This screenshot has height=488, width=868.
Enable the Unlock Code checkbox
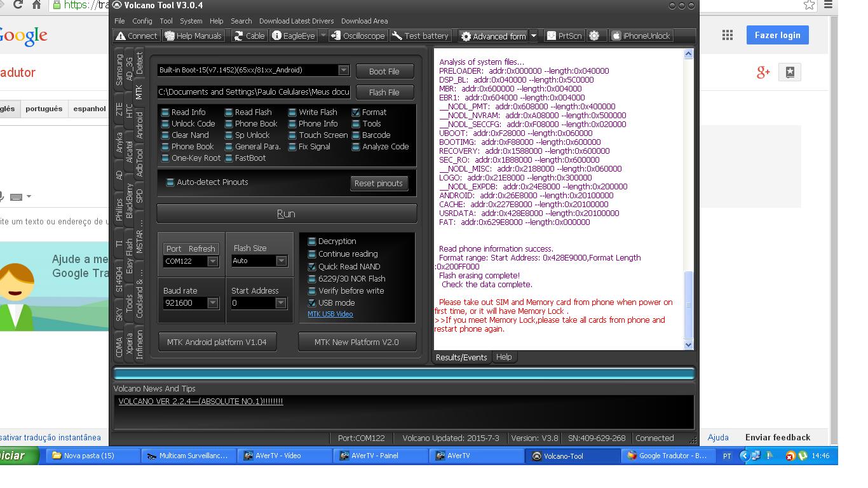click(x=165, y=124)
